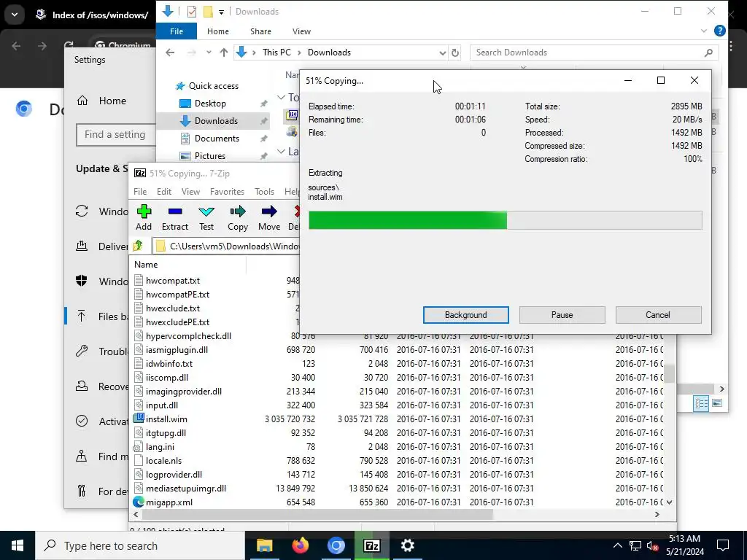The height and width of the screenshot is (560, 747).
Task: Open the 7-Zip Tools menu
Action: click(x=264, y=192)
